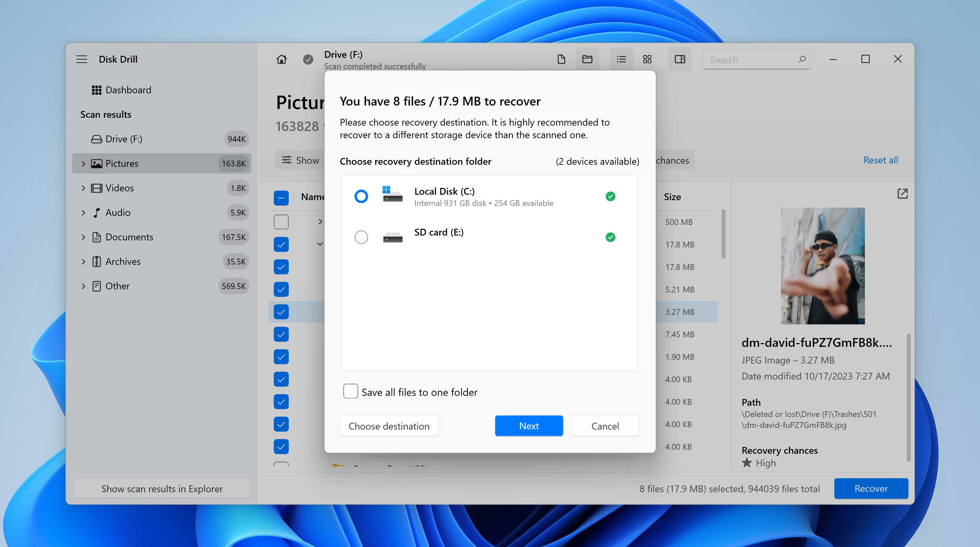Viewport: 980px width, 547px height.
Task: Uncheck the 5.21 MB row checkbox
Action: (x=281, y=289)
